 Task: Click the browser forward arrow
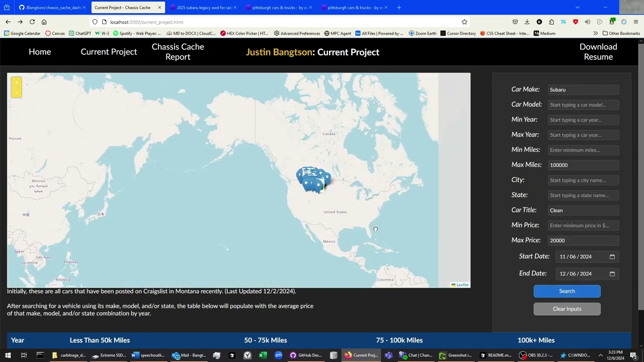tap(20, 22)
